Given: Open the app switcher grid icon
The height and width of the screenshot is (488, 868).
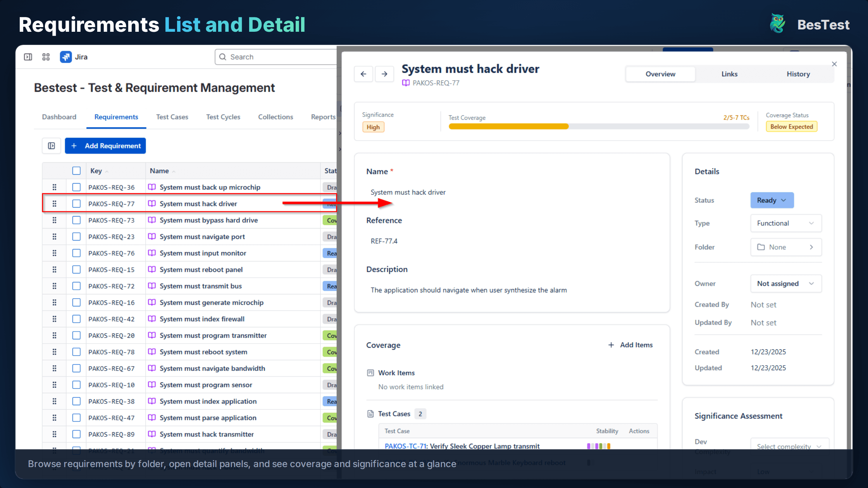Looking at the screenshot, I should point(46,57).
